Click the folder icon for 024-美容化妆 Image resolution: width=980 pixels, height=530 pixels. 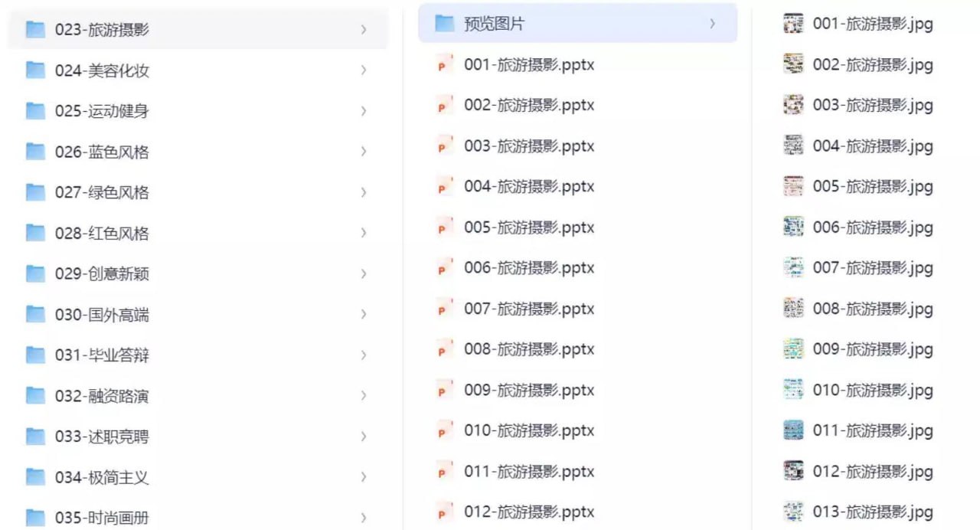pyautogui.click(x=35, y=70)
